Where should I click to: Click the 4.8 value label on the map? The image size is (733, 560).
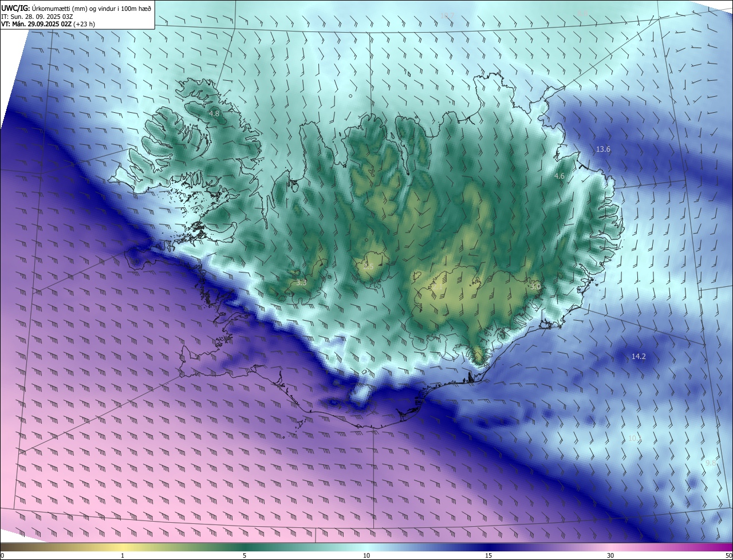coord(214,114)
